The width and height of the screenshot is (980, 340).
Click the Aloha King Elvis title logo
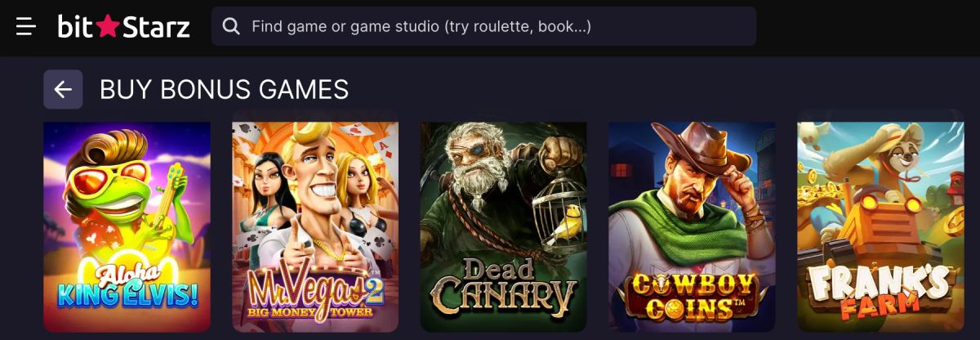[x=127, y=286]
